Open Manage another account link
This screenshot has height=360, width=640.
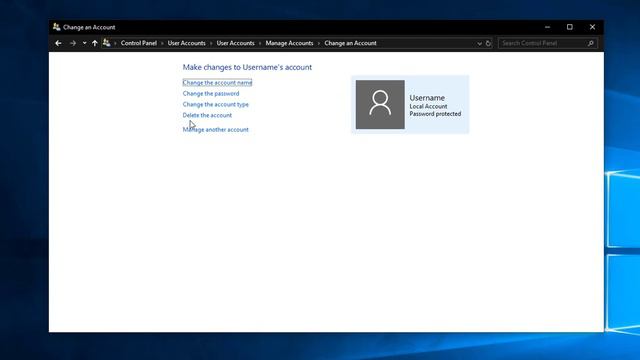216,129
